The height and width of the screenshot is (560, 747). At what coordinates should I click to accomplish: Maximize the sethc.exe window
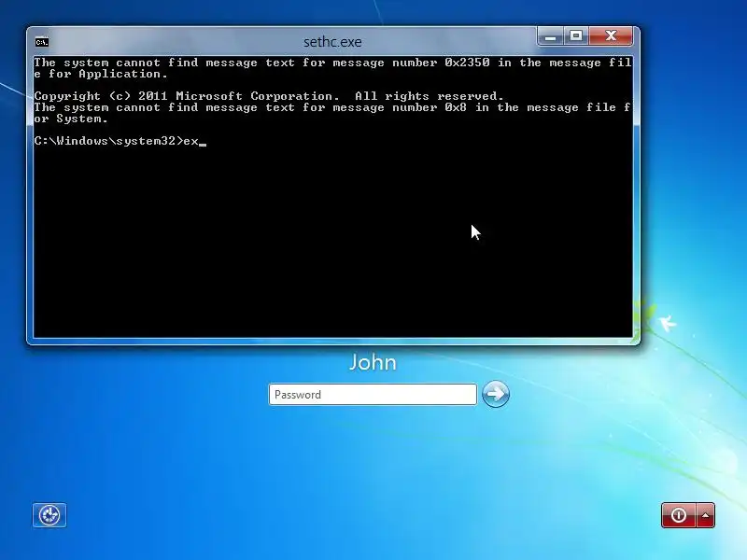(x=576, y=36)
